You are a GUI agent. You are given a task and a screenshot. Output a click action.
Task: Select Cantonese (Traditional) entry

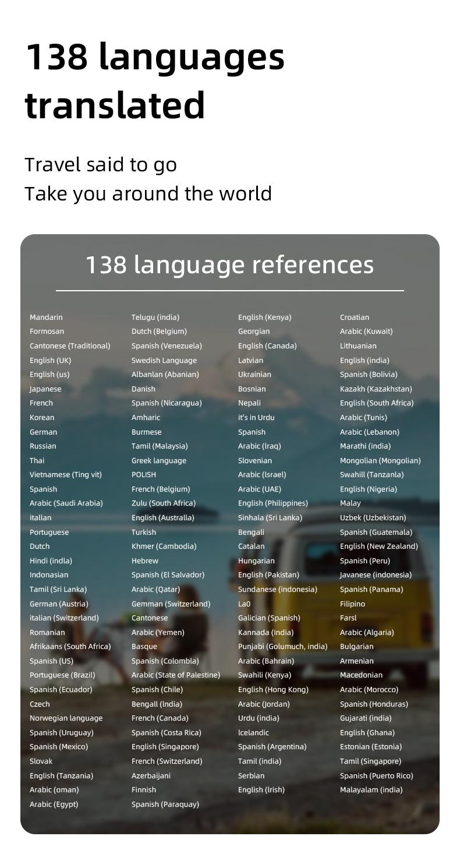[x=70, y=346]
